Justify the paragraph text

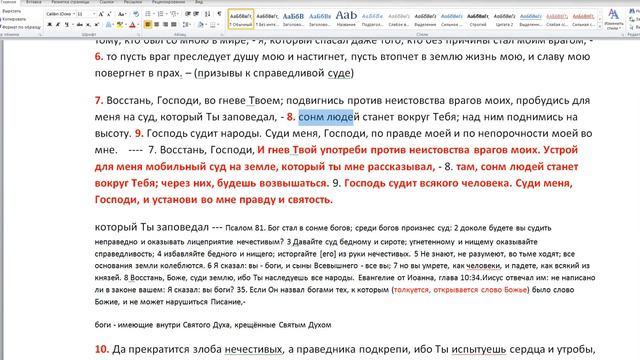point(174,24)
